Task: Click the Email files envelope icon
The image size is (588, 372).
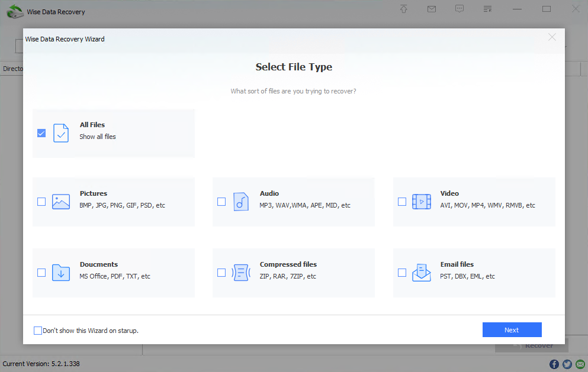Action: click(422, 273)
